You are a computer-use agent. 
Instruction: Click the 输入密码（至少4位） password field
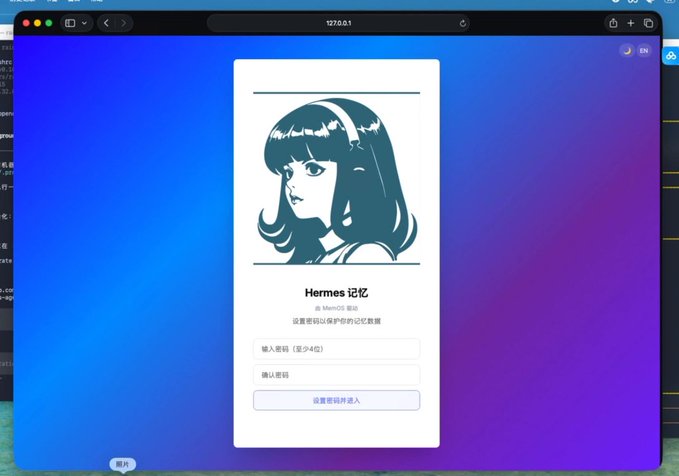[x=336, y=349]
